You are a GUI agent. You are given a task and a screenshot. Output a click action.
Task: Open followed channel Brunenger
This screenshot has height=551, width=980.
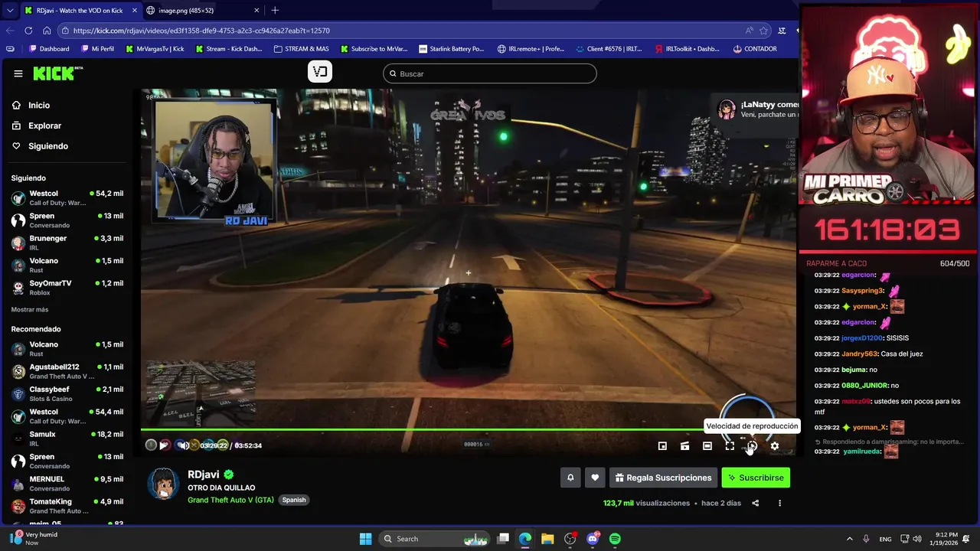point(67,243)
